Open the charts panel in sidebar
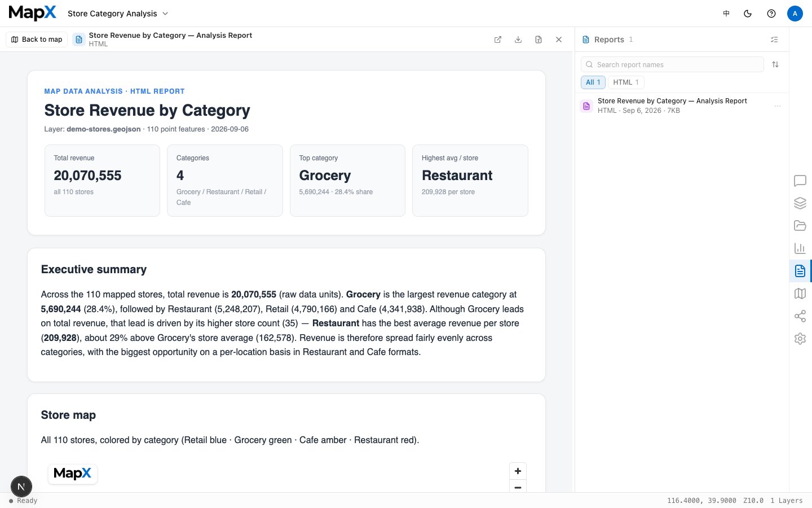Screen dimensions: 812x508 [800, 248]
